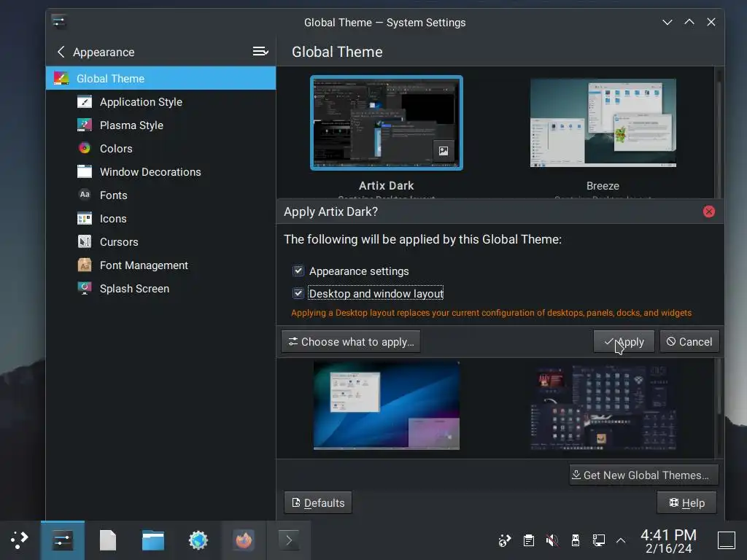Open Icons settings page in sidebar

[x=161, y=218]
